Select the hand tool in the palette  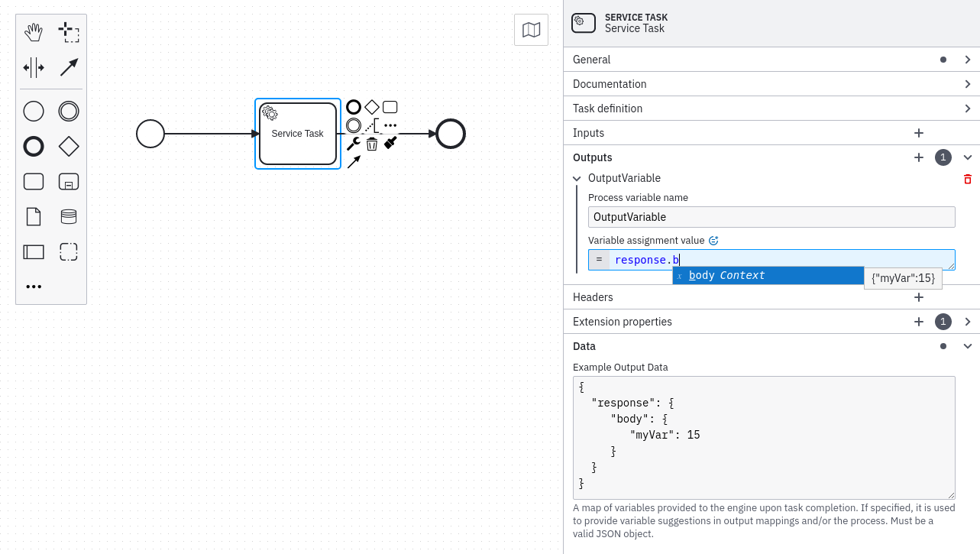click(33, 32)
